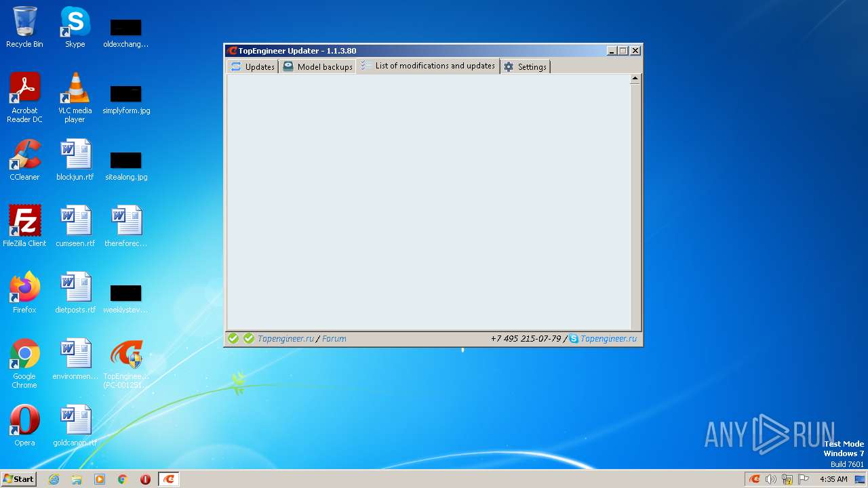This screenshot has height=488, width=868.
Task: Open the Model backups tab
Action: click(x=317, y=66)
